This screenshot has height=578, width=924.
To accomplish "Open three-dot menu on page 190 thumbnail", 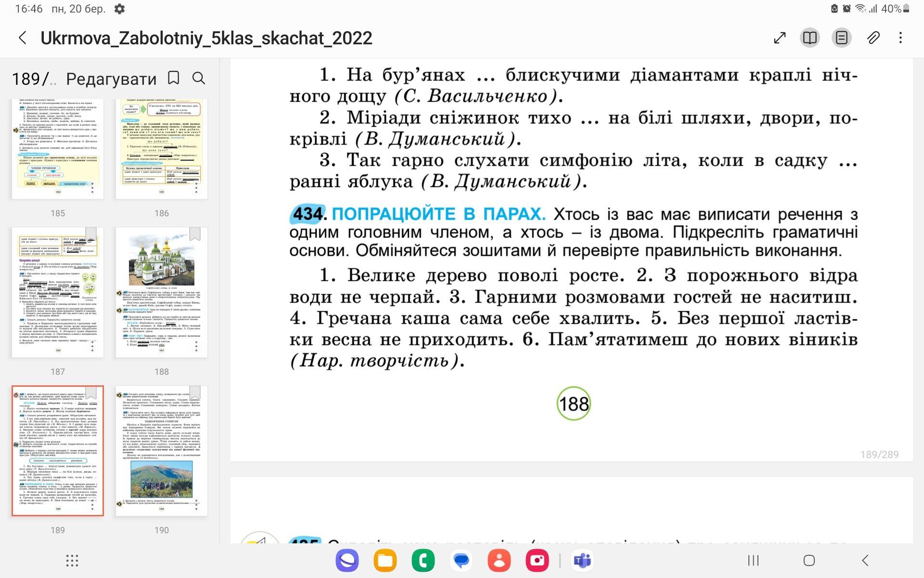I will (196, 504).
